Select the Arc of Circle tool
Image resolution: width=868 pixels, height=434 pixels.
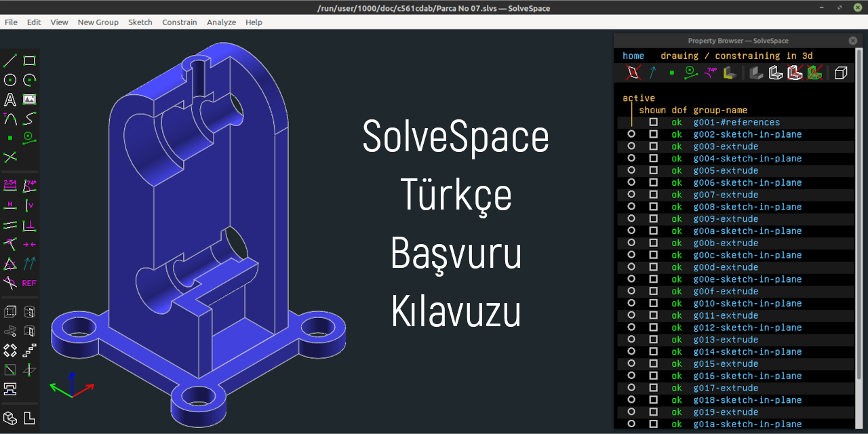point(29,79)
